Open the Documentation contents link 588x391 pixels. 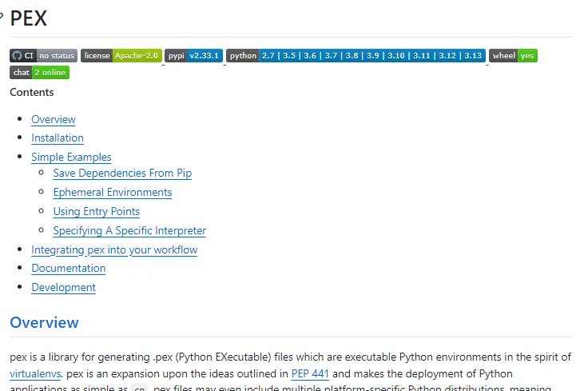(x=69, y=268)
